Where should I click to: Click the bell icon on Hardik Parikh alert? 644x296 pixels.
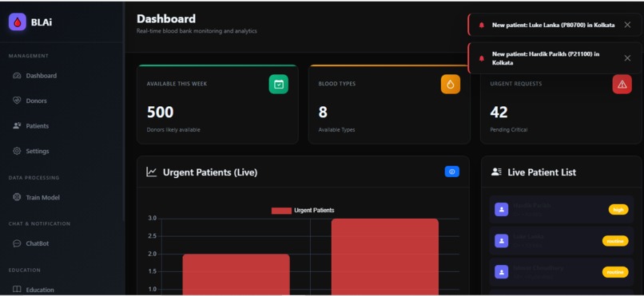point(481,58)
